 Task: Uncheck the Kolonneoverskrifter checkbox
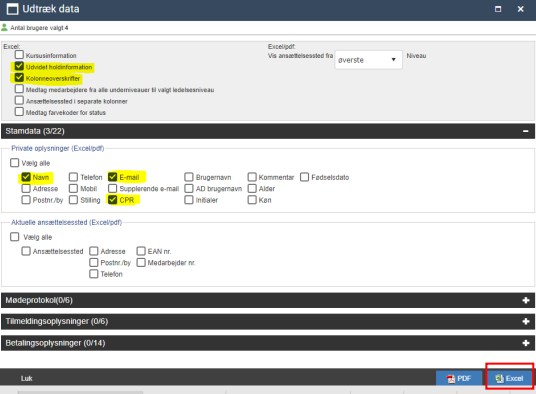[x=19, y=78]
